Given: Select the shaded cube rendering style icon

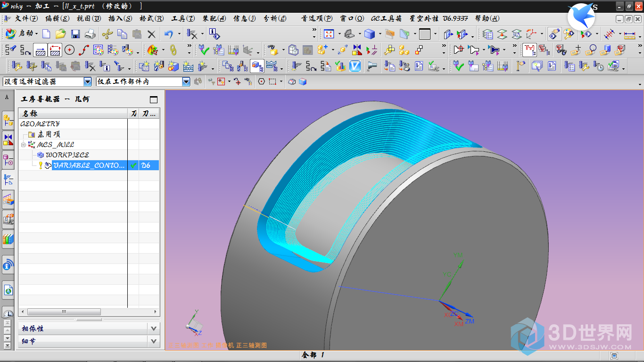Looking at the screenshot, I should click(370, 34).
